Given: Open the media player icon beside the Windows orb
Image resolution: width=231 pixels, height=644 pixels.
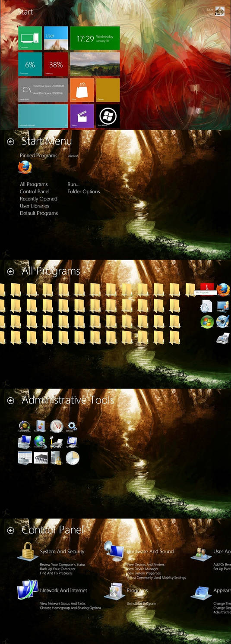Looking at the screenshot, I should (223, 322).
